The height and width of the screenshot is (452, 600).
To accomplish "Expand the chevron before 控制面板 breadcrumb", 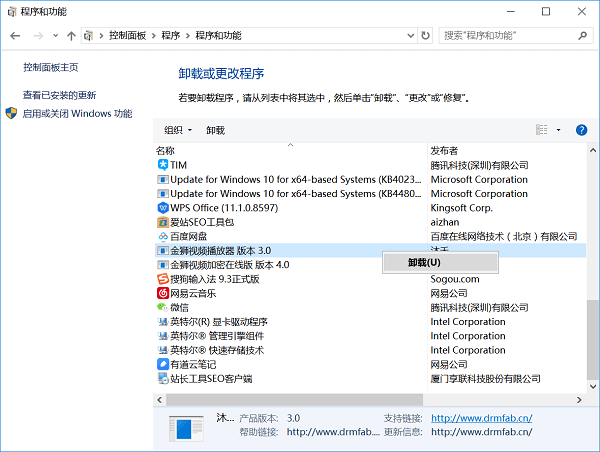I will tap(101, 36).
